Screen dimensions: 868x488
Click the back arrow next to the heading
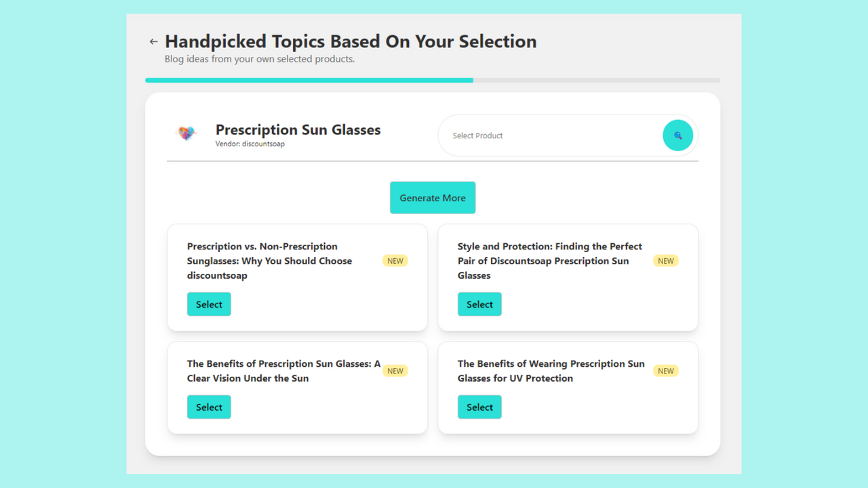click(153, 41)
